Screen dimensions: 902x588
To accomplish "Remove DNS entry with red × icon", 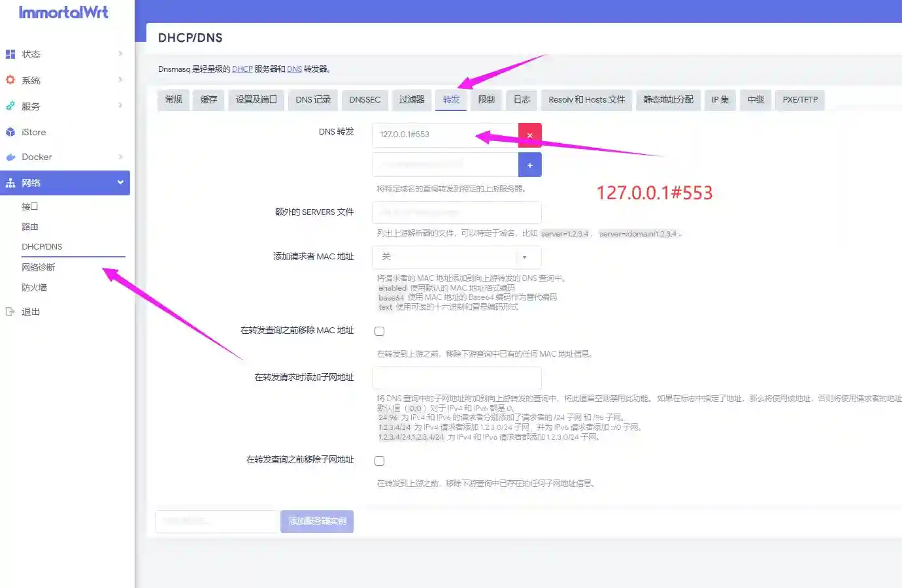I will tap(529, 134).
